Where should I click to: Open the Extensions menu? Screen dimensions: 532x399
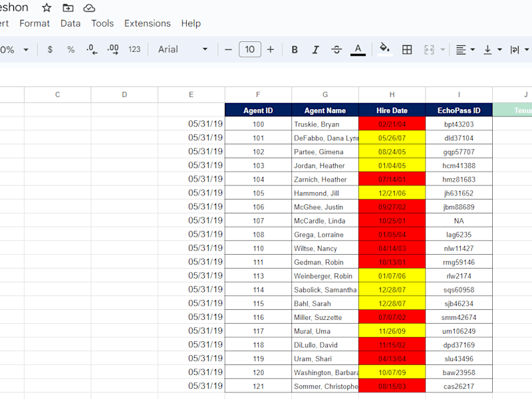147,23
